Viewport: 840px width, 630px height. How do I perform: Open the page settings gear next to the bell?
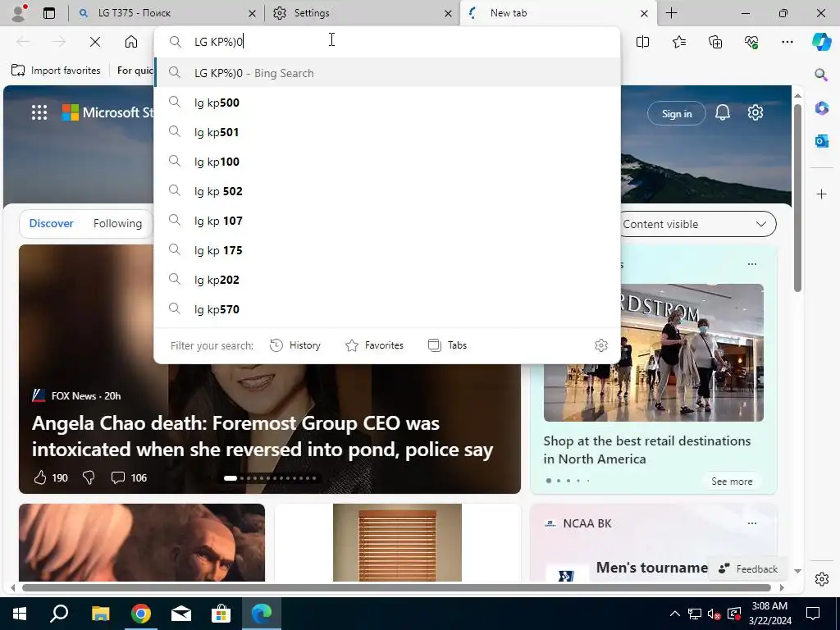tap(756, 112)
